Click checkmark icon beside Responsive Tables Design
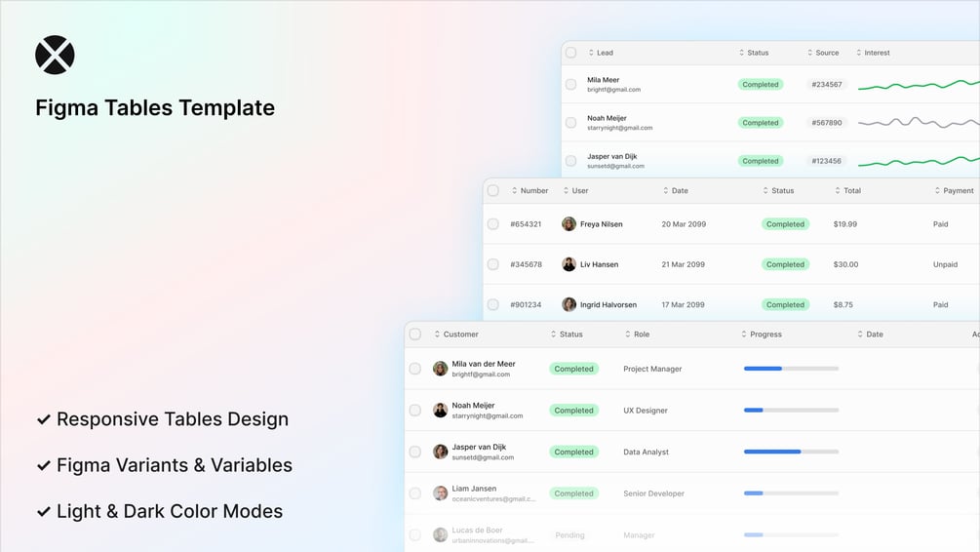This screenshot has width=980, height=552. pos(44,418)
